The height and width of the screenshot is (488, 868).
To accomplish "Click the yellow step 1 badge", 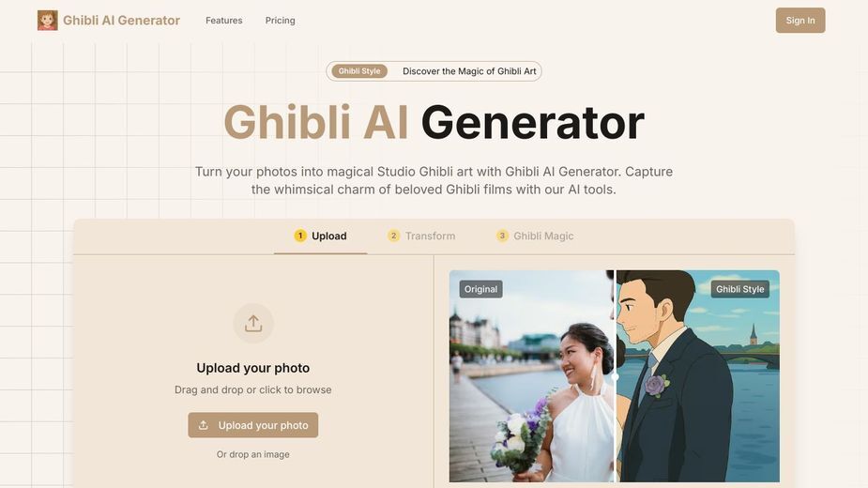I will coord(300,236).
